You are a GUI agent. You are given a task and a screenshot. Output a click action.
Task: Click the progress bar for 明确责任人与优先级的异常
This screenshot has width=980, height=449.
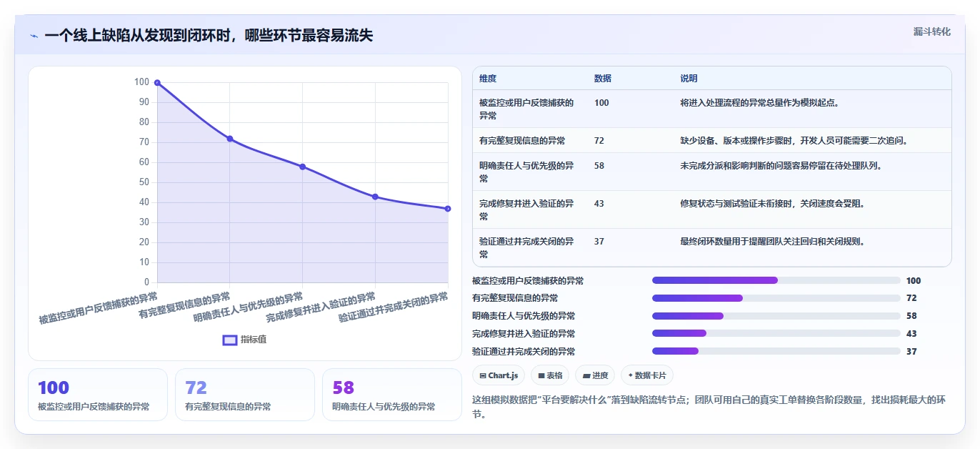coord(776,316)
